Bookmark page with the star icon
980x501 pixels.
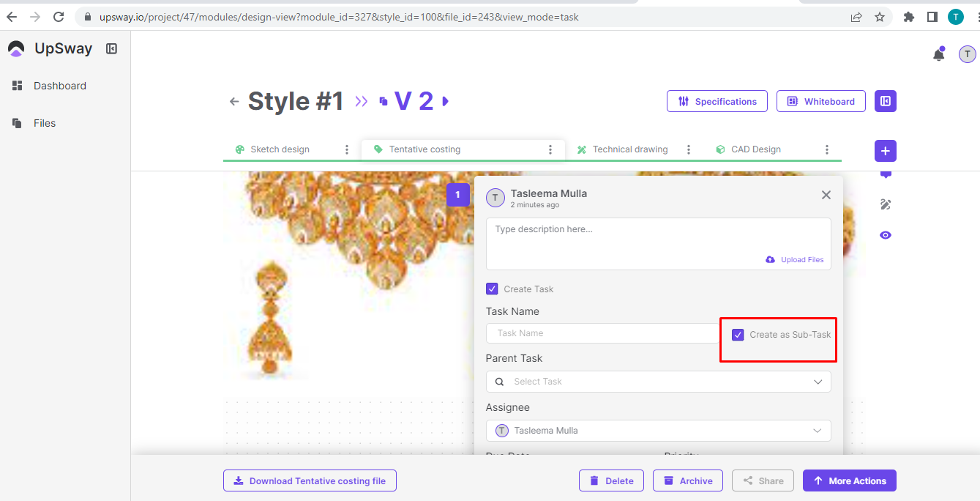[880, 17]
